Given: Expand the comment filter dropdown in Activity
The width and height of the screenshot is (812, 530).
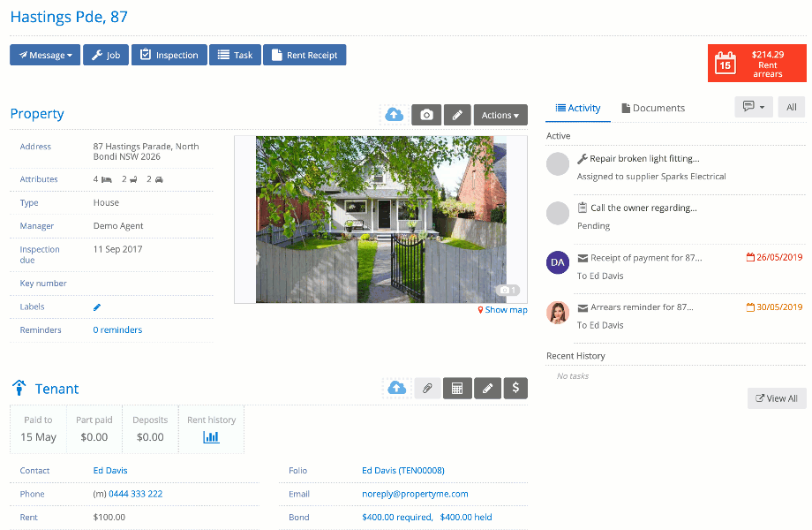Looking at the screenshot, I should coord(754,107).
